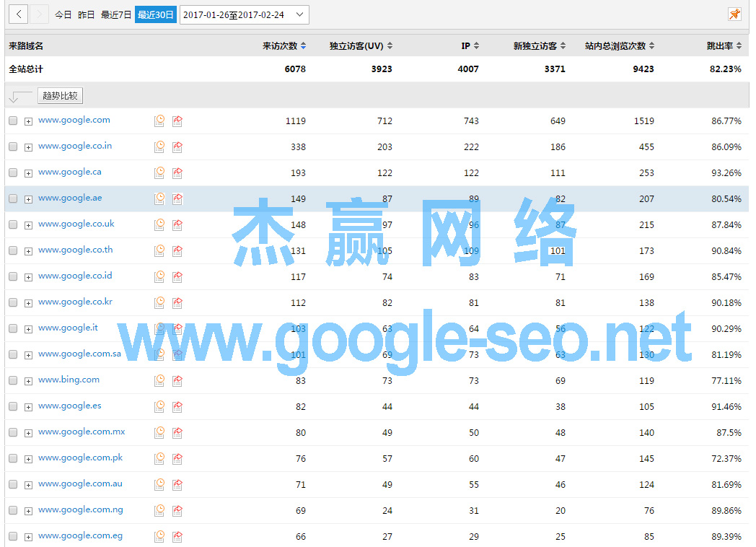The width and height of the screenshot is (756, 547).
Task: Sort table by 新独立访客 column header
Action: click(539, 46)
